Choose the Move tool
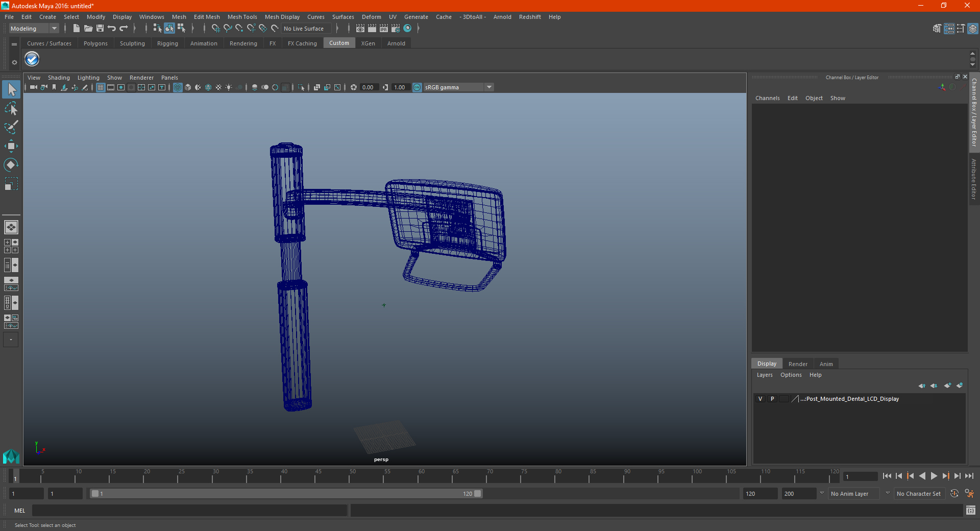Image resolution: width=980 pixels, height=531 pixels. tap(11, 146)
